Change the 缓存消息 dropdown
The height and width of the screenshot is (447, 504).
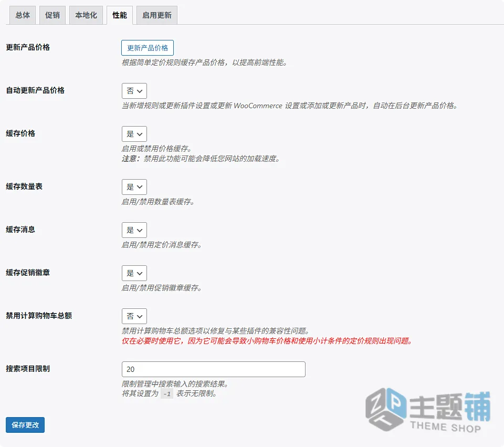(x=134, y=230)
